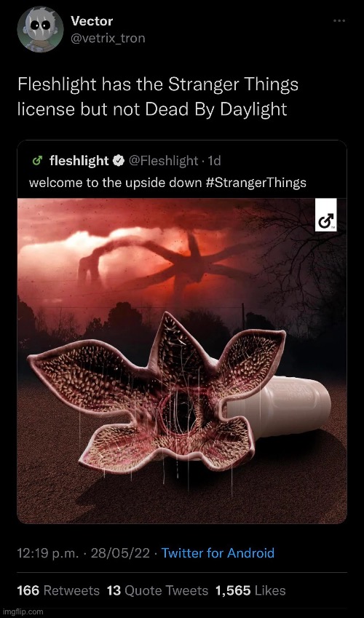364x618 pixels.
Task: Click the imgflip.com watermark
Action: [x=21, y=612]
